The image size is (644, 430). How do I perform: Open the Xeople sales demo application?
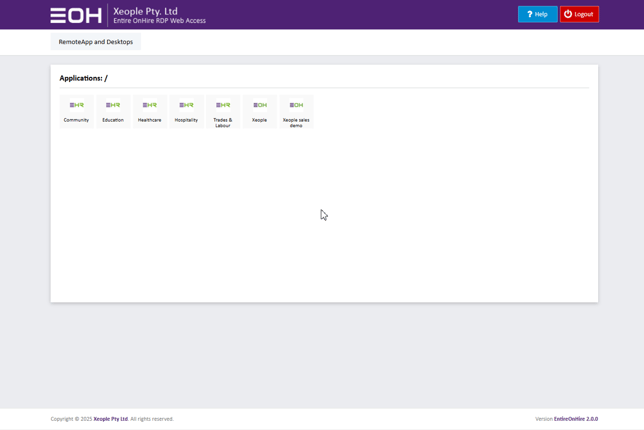pos(296,112)
